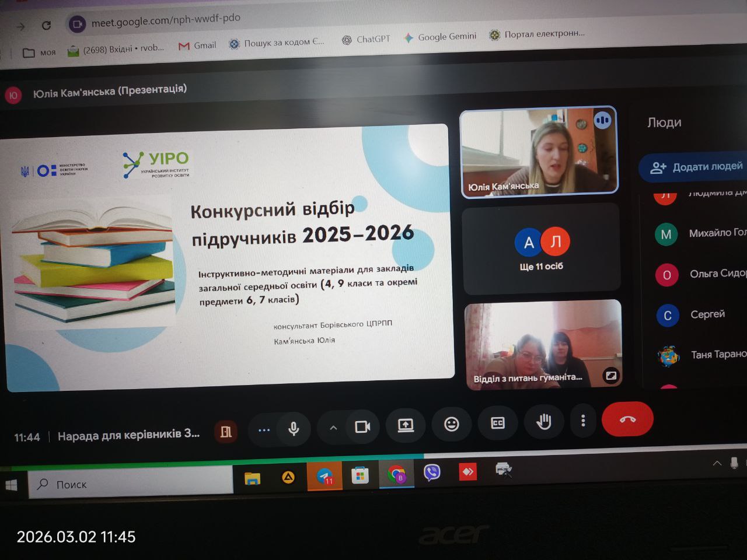This screenshot has height=560, width=747.
Task: Click the companion mode door icon
Action: coord(226,432)
